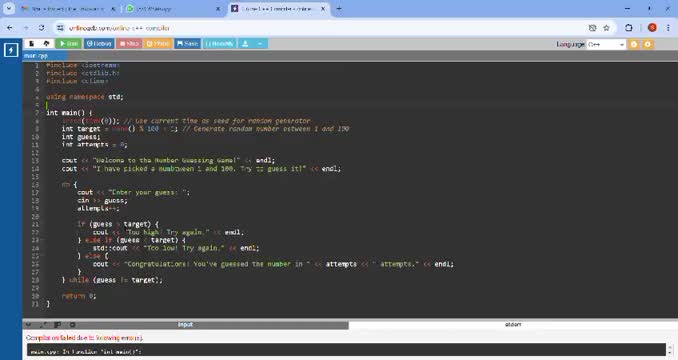Viewport: 678px width, 360px height.
Task: Save the code with the Save button
Action: point(187,44)
